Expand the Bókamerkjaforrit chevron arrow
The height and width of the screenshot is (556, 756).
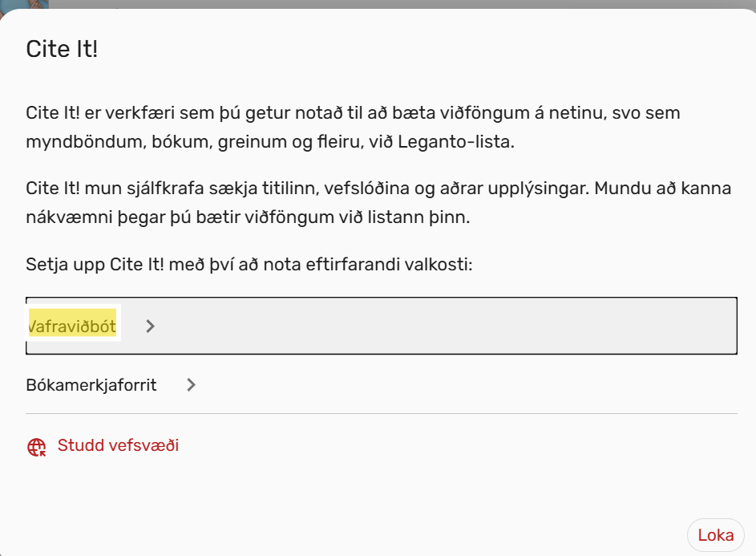coord(191,385)
